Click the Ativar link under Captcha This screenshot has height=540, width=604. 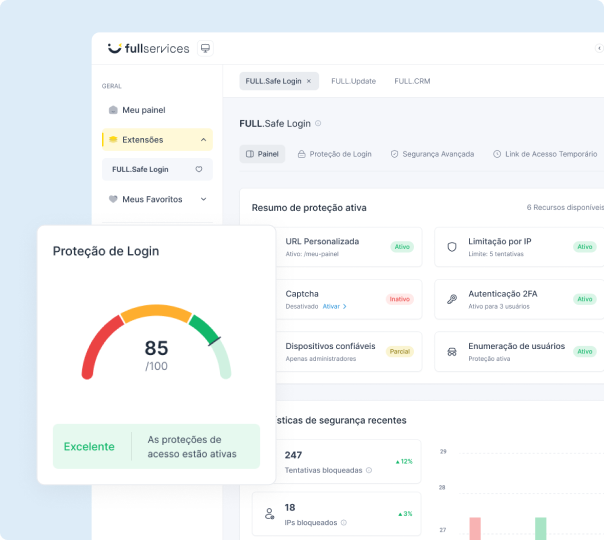tap(334, 306)
